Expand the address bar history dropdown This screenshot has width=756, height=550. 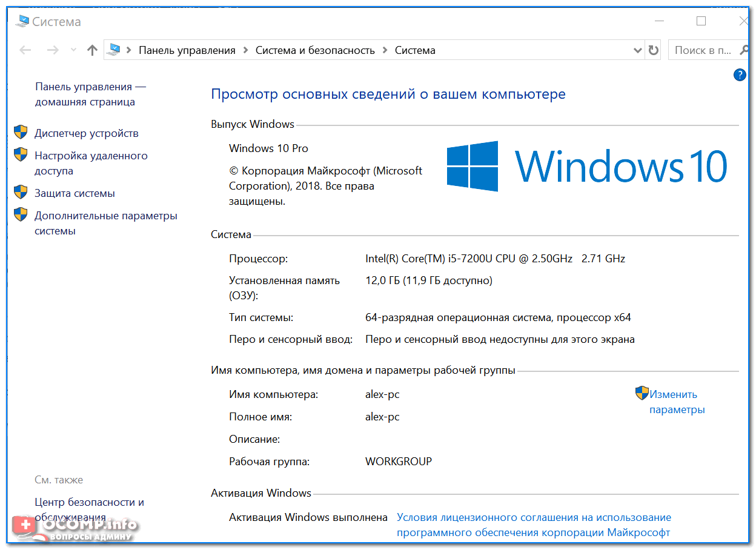point(637,50)
